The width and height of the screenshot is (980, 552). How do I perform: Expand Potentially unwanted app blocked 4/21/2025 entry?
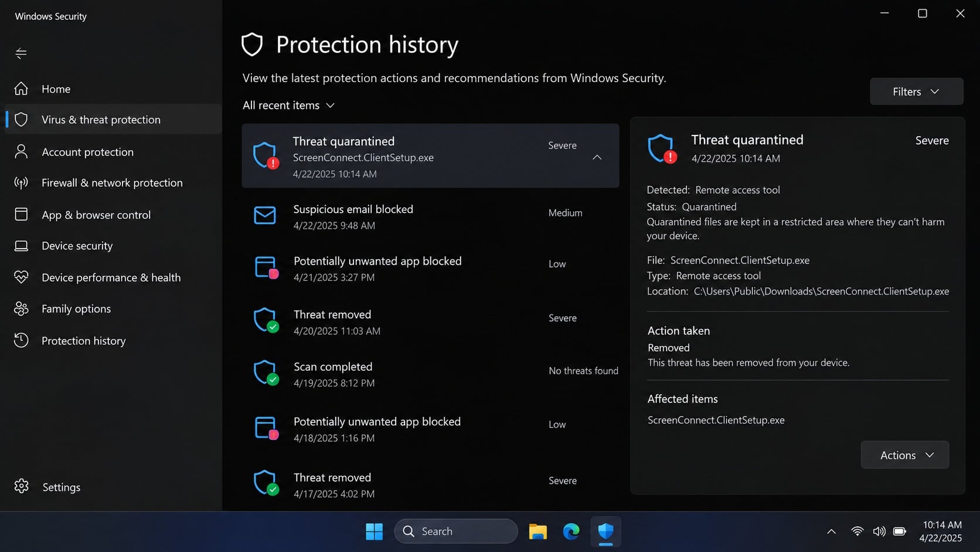point(430,269)
